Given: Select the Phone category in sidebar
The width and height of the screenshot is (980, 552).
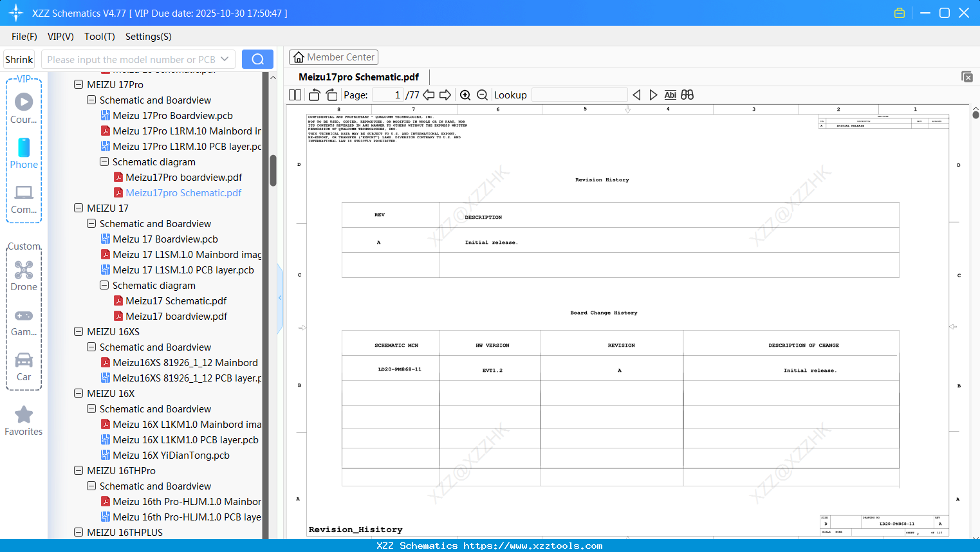Looking at the screenshot, I should pyautogui.click(x=24, y=153).
